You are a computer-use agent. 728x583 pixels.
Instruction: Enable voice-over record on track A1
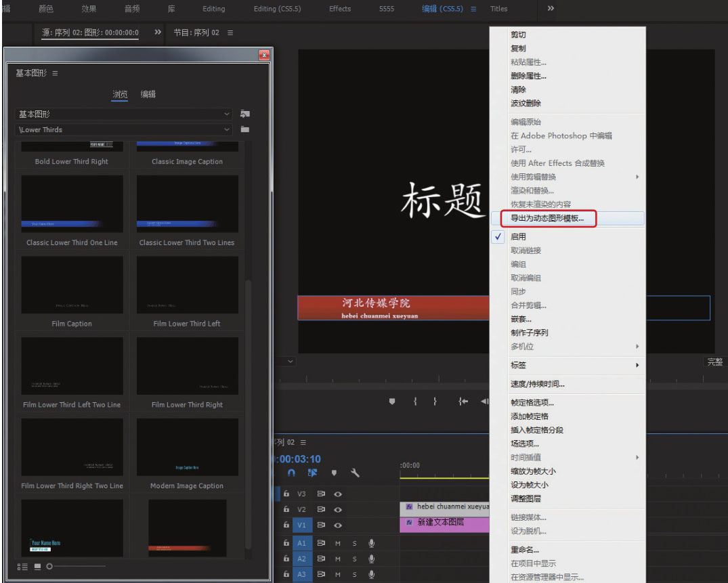[371, 543]
